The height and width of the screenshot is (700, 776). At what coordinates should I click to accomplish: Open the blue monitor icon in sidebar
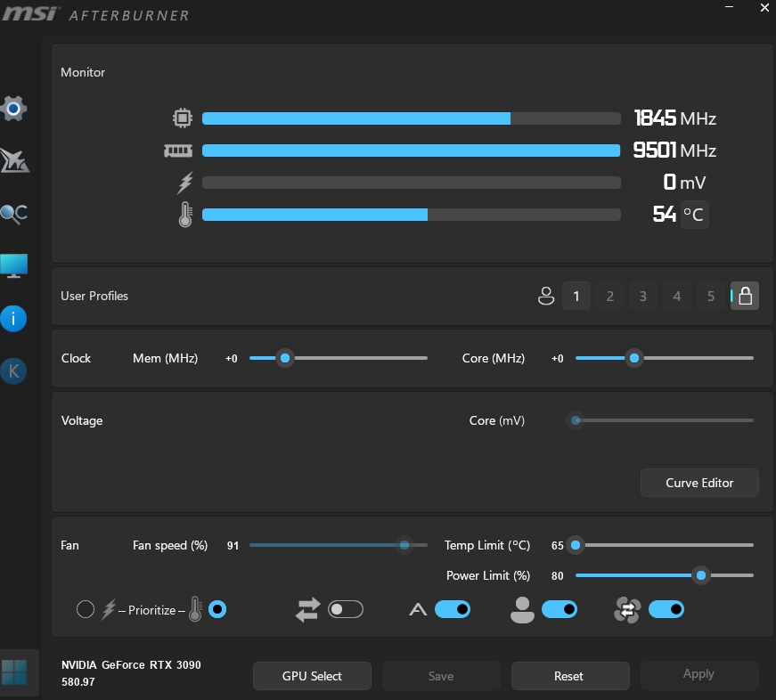click(x=13, y=265)
